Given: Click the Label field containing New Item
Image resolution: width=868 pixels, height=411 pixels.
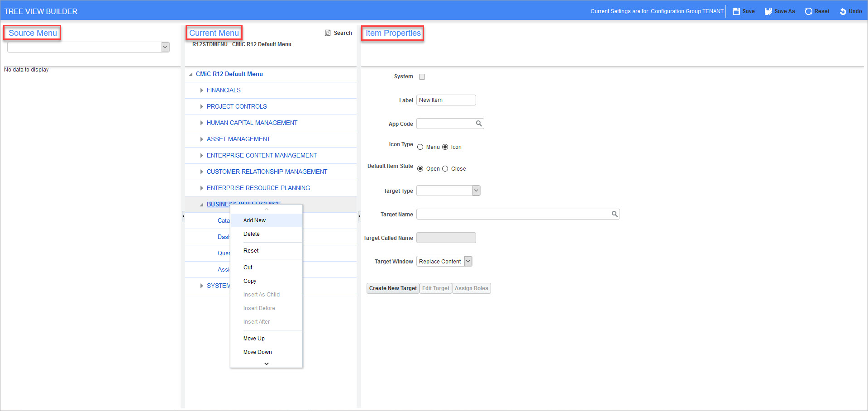Looking at the screenshot, I should tap(446, 100).
